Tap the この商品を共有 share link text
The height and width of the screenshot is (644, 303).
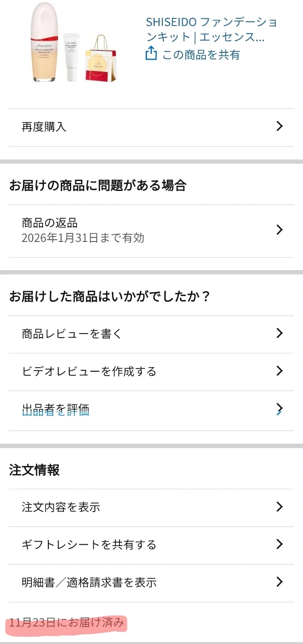pos(201,55)
